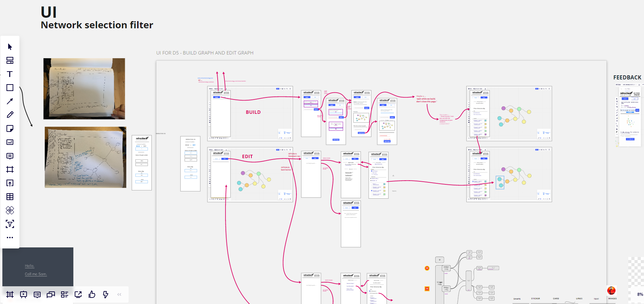Click the 'OPTION A: Persistent nav' note
644x304 pixels.
tap(294, 155)
